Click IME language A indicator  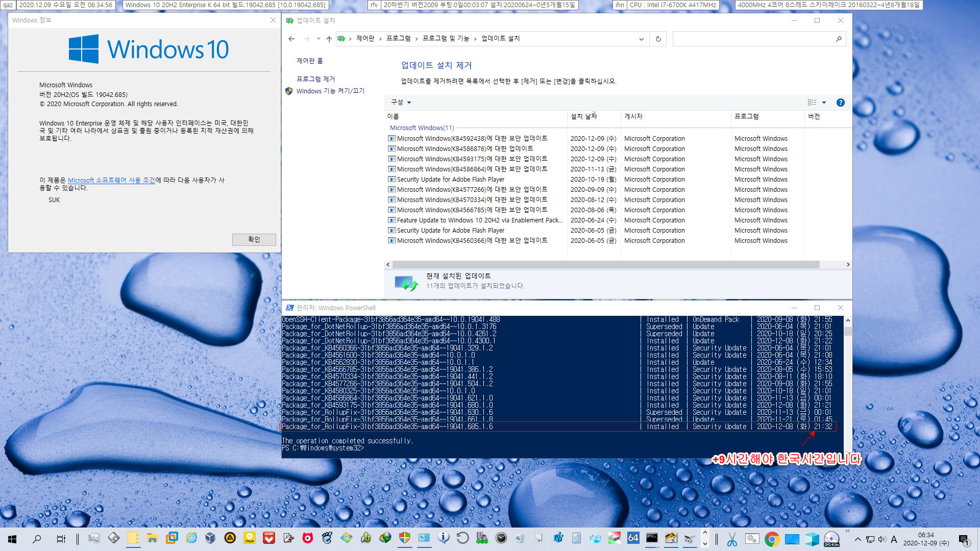(x=894, y=539)
